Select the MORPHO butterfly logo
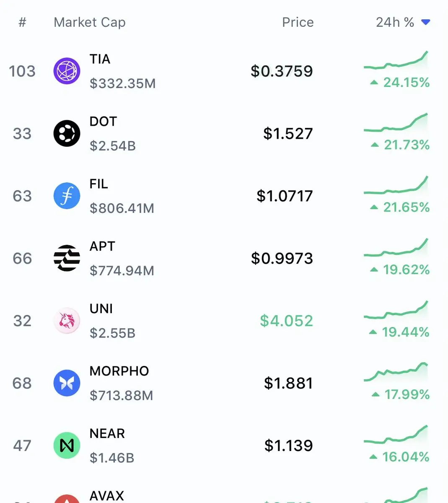 coord(67,383)
